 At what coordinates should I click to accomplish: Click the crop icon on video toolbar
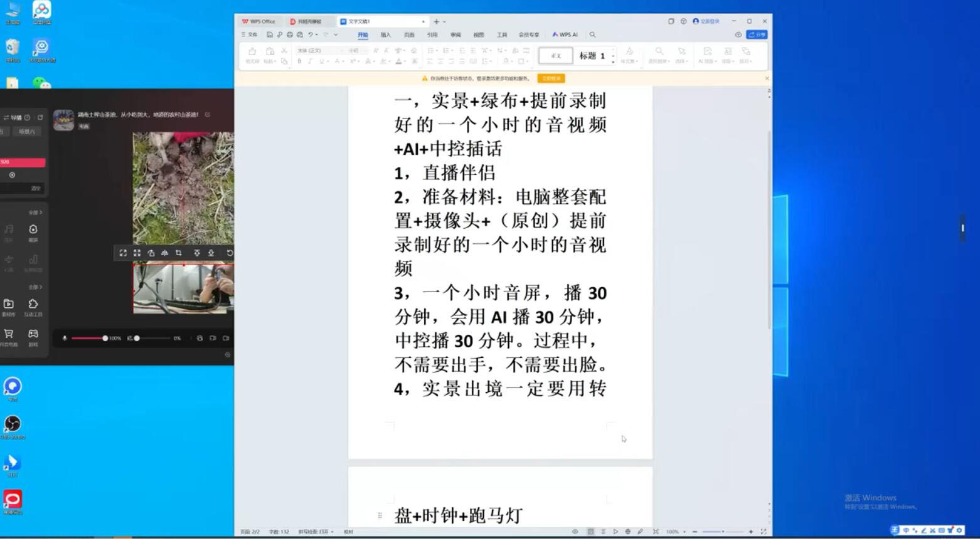click(x=179, y=253)
